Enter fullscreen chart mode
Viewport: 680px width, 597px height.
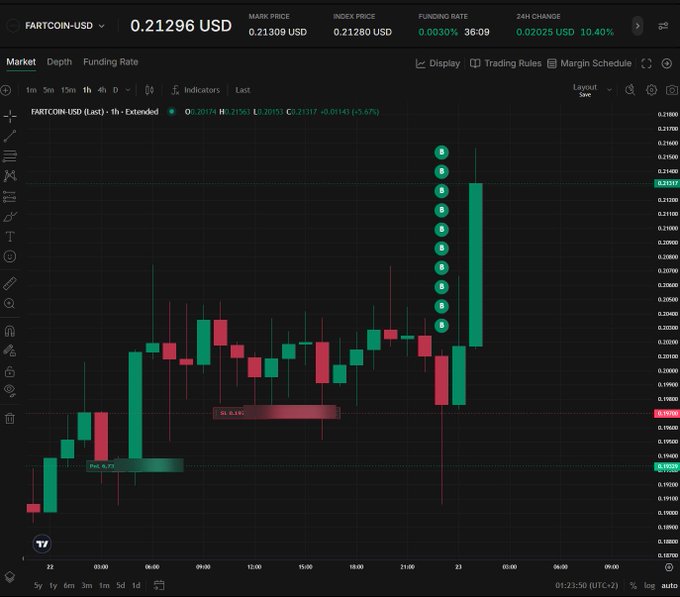tap(646, 63)
